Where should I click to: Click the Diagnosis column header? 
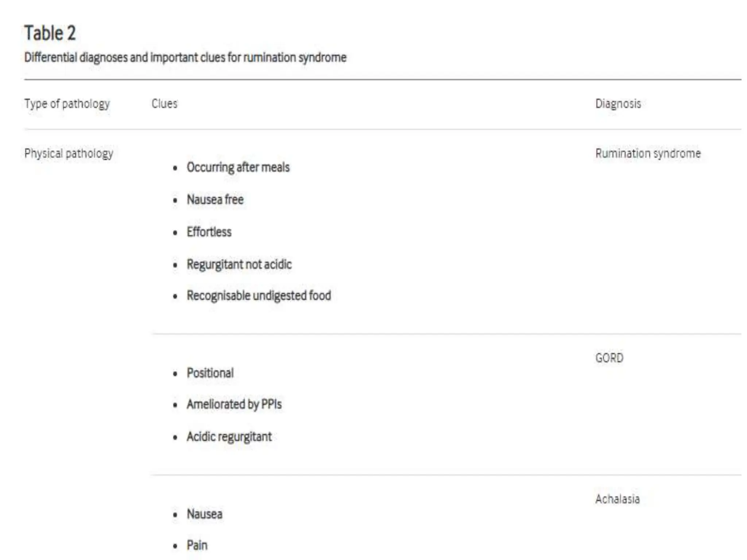618,104
